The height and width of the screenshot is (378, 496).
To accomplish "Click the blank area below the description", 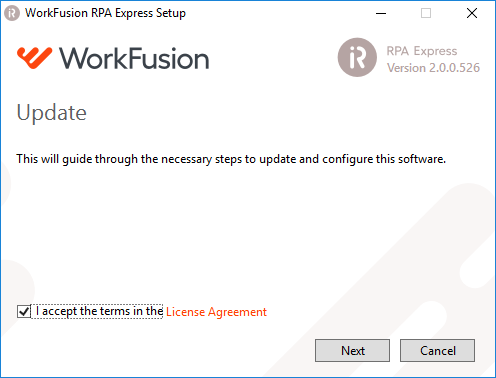I will [233, 233].
